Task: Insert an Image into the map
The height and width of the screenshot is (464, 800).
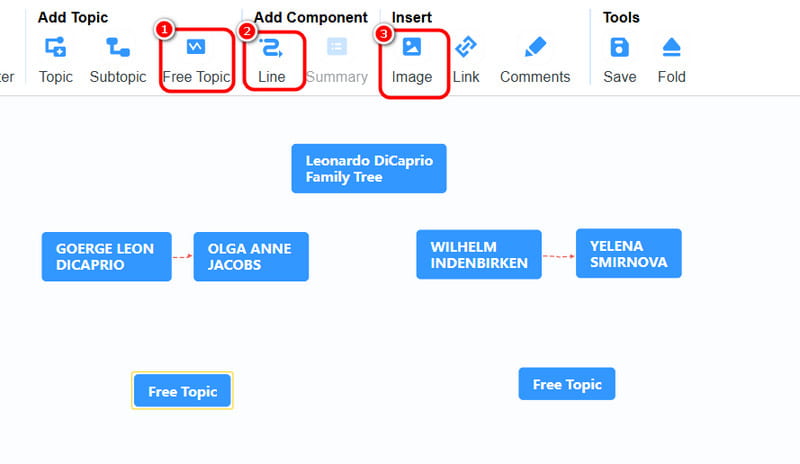Action: (412, 60)
